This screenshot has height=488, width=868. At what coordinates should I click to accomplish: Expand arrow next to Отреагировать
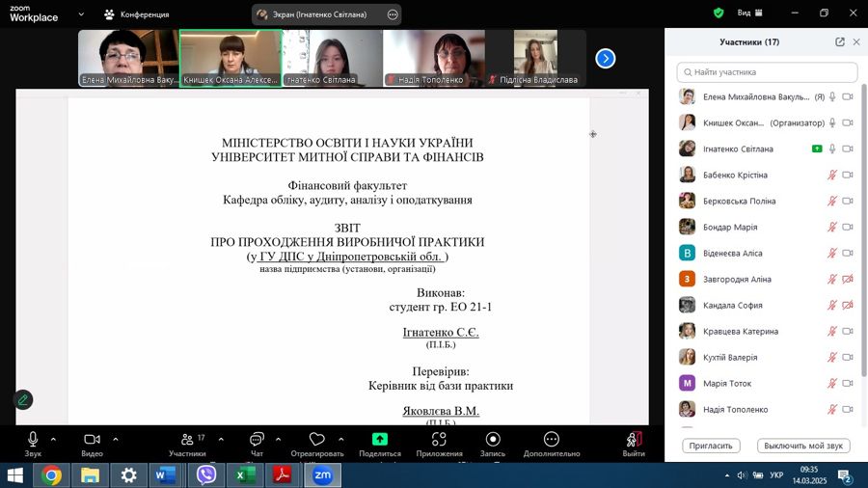341,440
